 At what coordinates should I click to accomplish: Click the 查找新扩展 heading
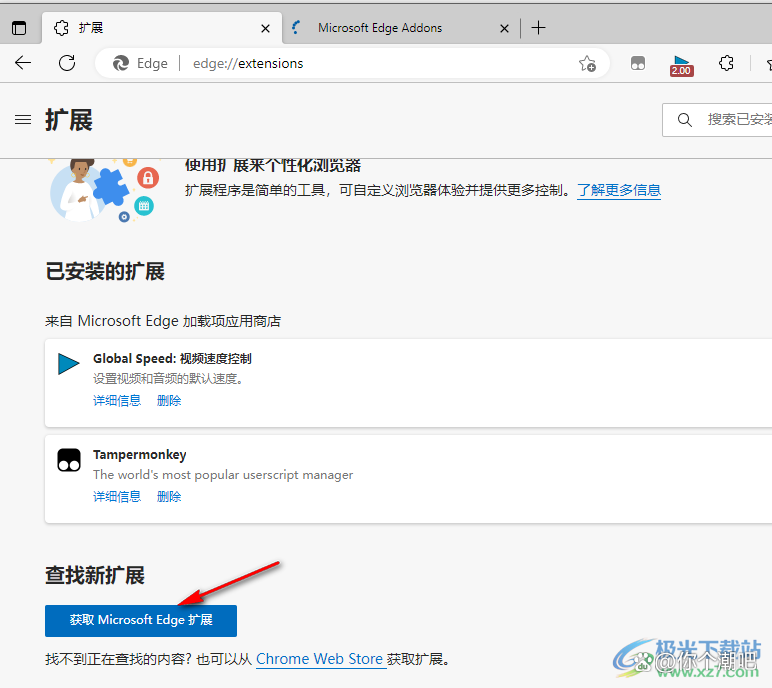click(95, 575)
